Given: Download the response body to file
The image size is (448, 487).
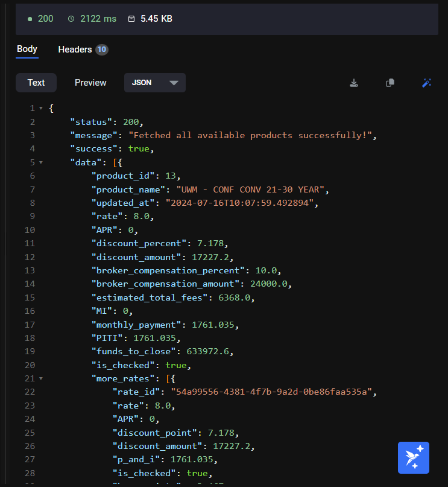Looking at the screenshot, I should pos(354,83).
